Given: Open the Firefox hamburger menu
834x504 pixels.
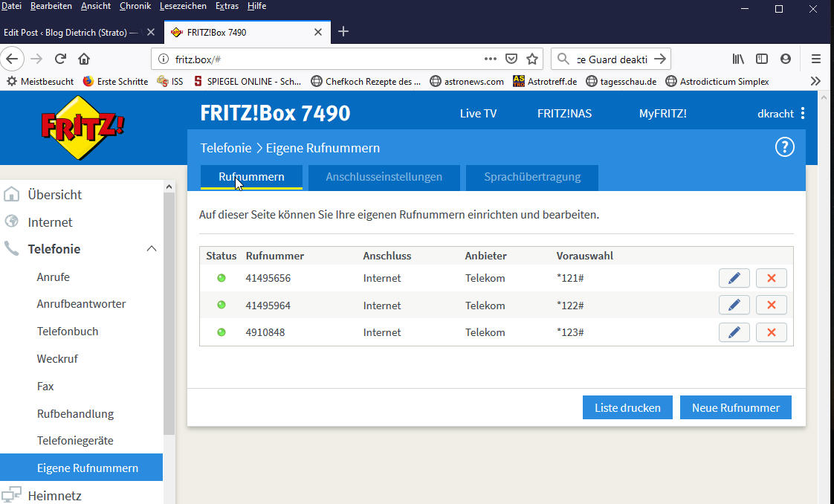Looking at the screenshot, I should [x=815, y=59].
